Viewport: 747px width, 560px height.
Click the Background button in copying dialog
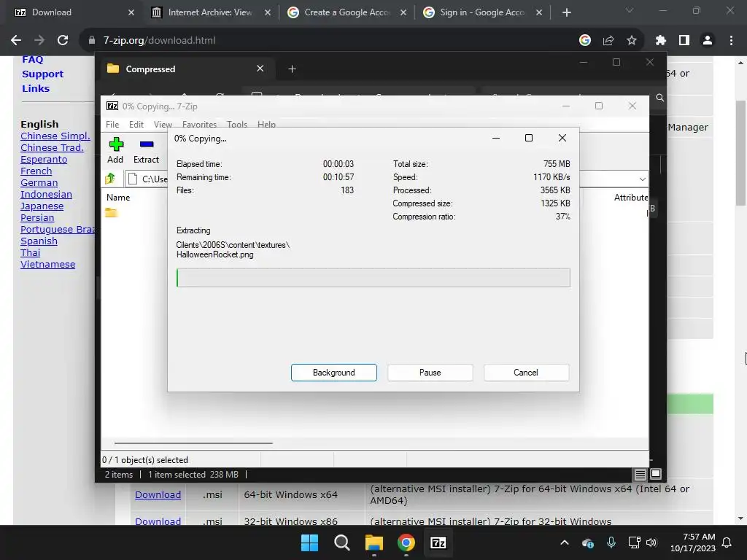[334, 373]
